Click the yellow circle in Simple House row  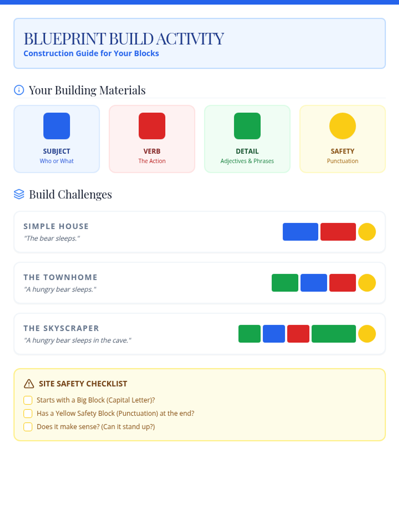click(367, 232)
